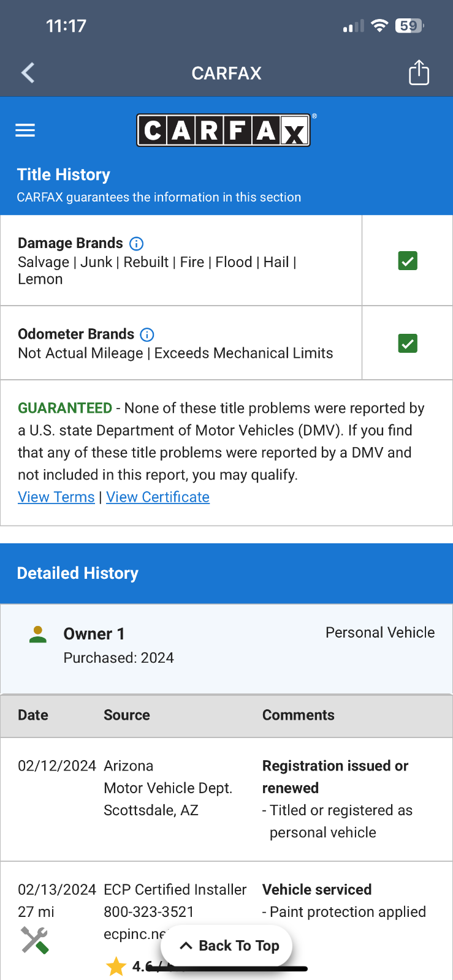Tap the wrench service icon
This screenshot has height=980, width=453.
point(34,940)
